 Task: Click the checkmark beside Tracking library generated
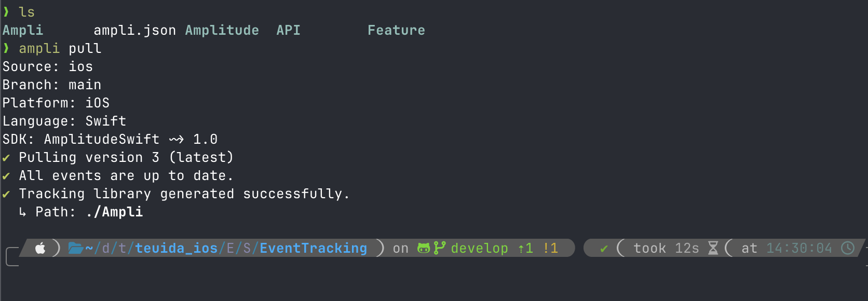coord(6,194)
